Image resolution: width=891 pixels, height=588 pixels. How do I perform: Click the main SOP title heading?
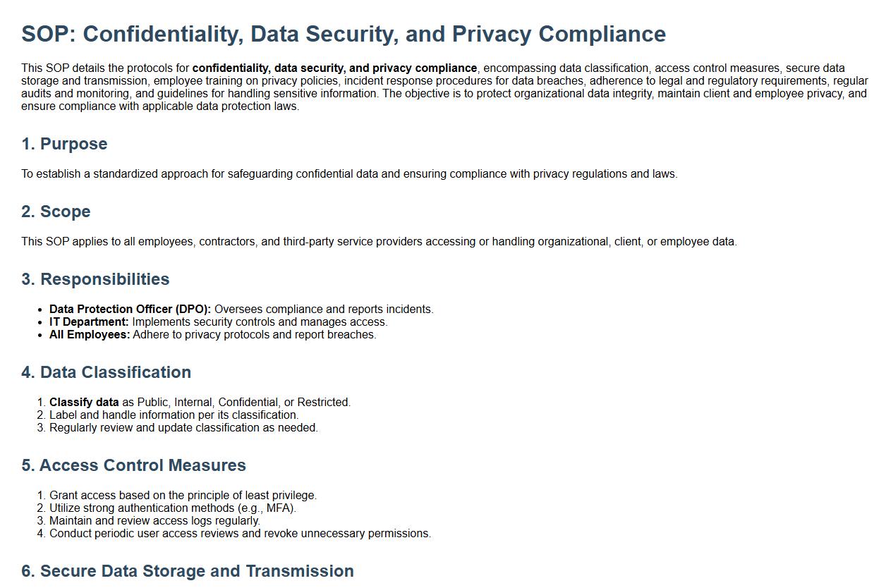coord(344,34)
